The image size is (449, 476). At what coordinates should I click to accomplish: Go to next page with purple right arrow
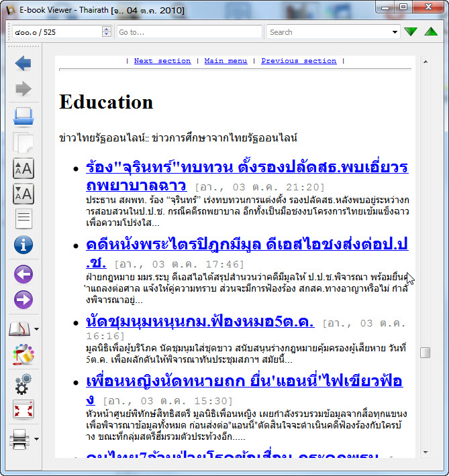(x=23, y=300)
